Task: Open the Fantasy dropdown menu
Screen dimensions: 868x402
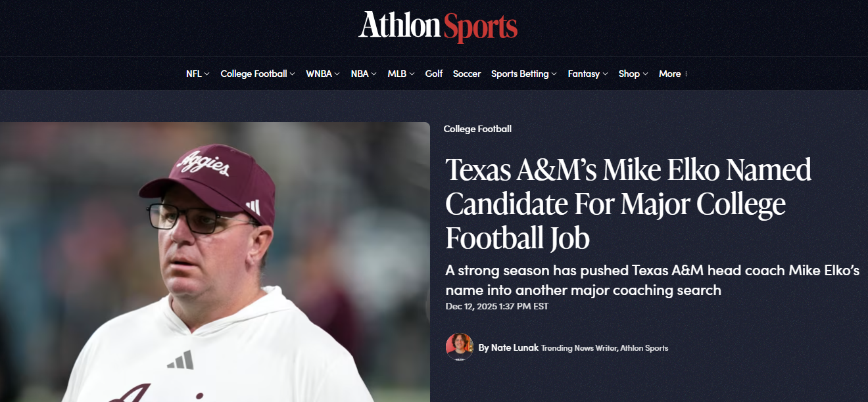Action: click(587, 74)
